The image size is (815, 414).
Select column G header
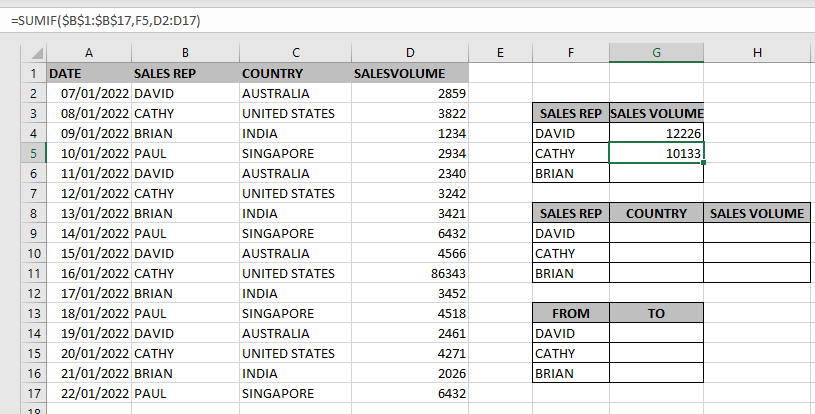click(x=656, y=52)
